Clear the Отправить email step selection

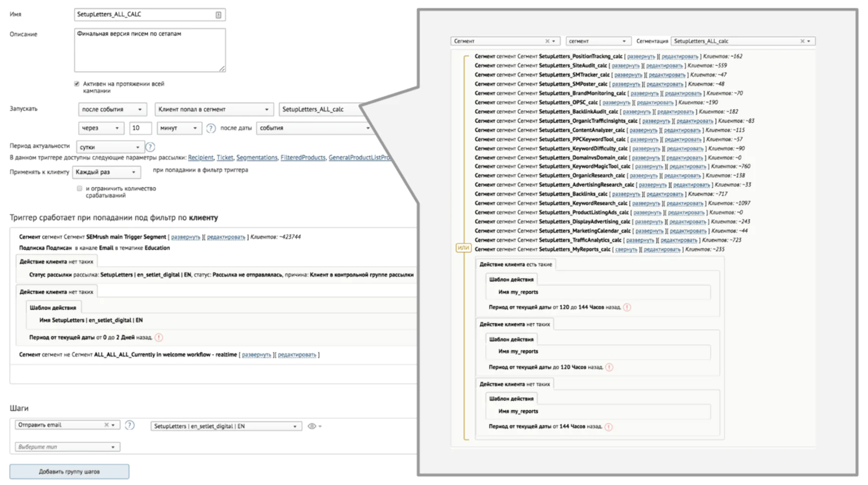coord(106,425)
